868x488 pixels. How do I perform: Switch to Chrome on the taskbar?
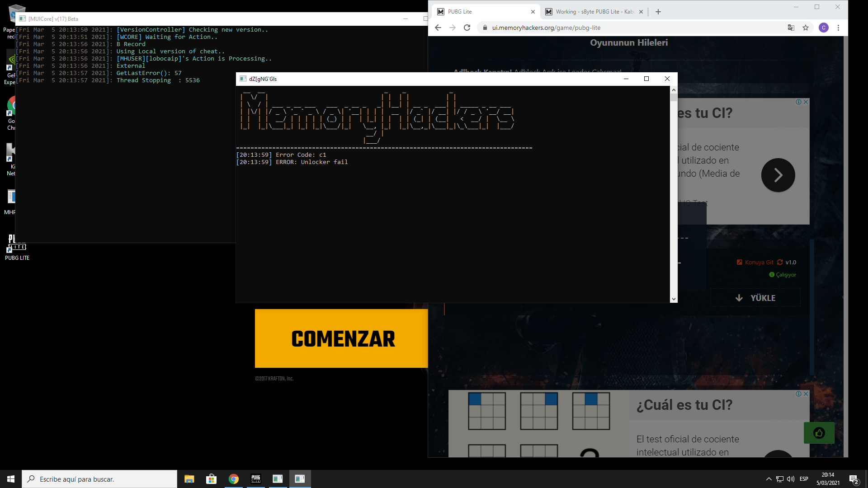[x=233, y=479]
